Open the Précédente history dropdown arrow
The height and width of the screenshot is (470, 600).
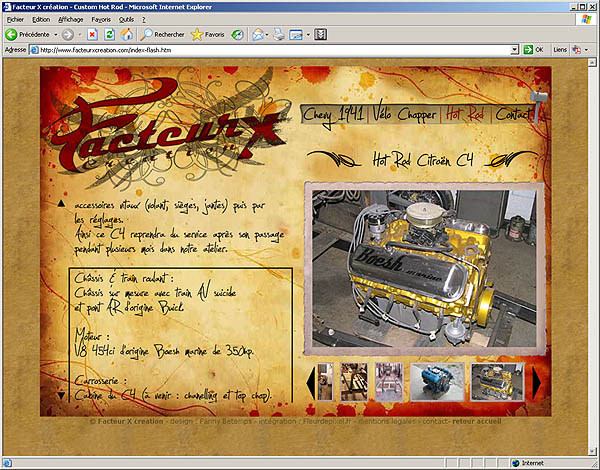[x=55, y=35]
